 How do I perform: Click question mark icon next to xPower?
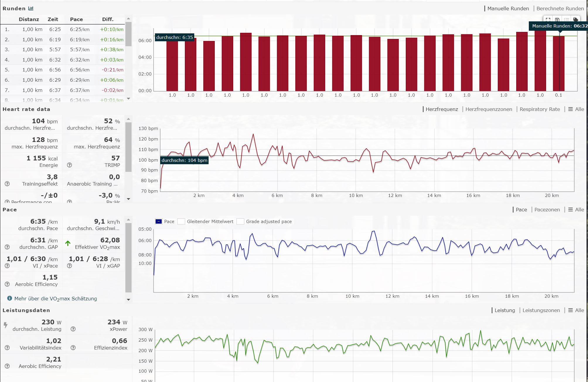click(x=73, y=329)
